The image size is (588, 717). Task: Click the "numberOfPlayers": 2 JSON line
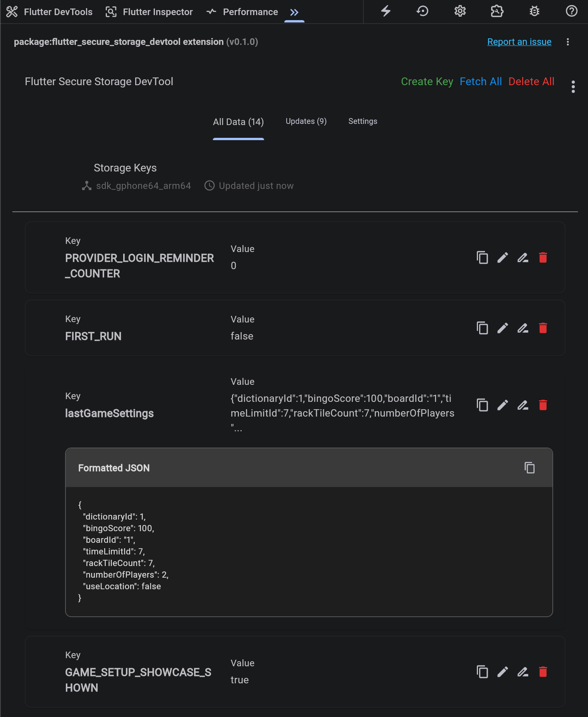(126, 575)
